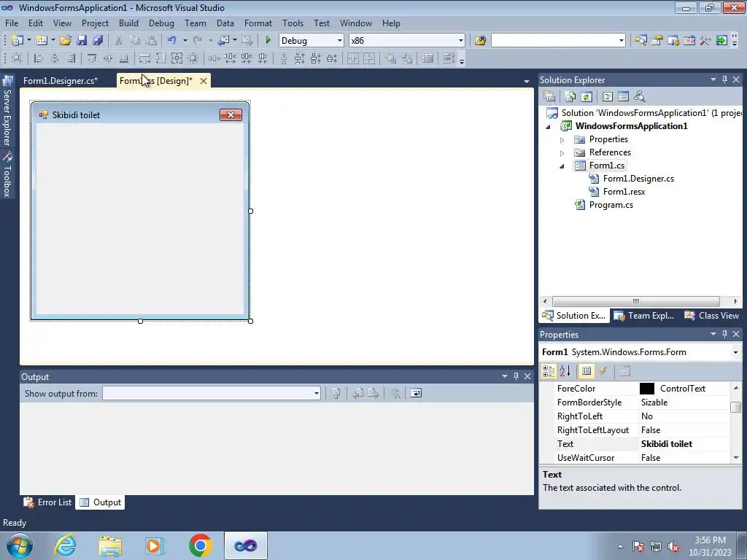Image resolution: width=747 pixels, height=560 pixels.
Task: Click the Properties grid vertical scrollbar thumb
Action: tap(736, 407)
